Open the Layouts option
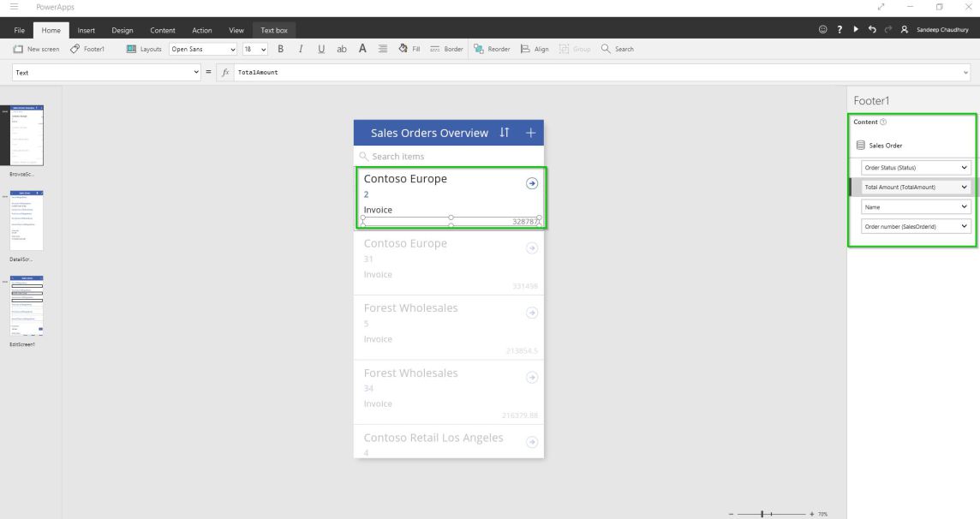 (x=144, y=49)
